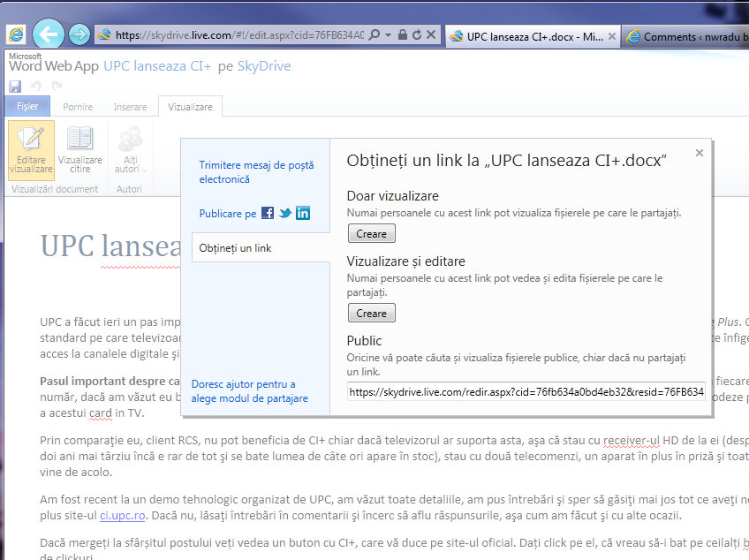Open the address bar dropdown arrow
This screenshot has height=560, width=749.
pos(388,34)
